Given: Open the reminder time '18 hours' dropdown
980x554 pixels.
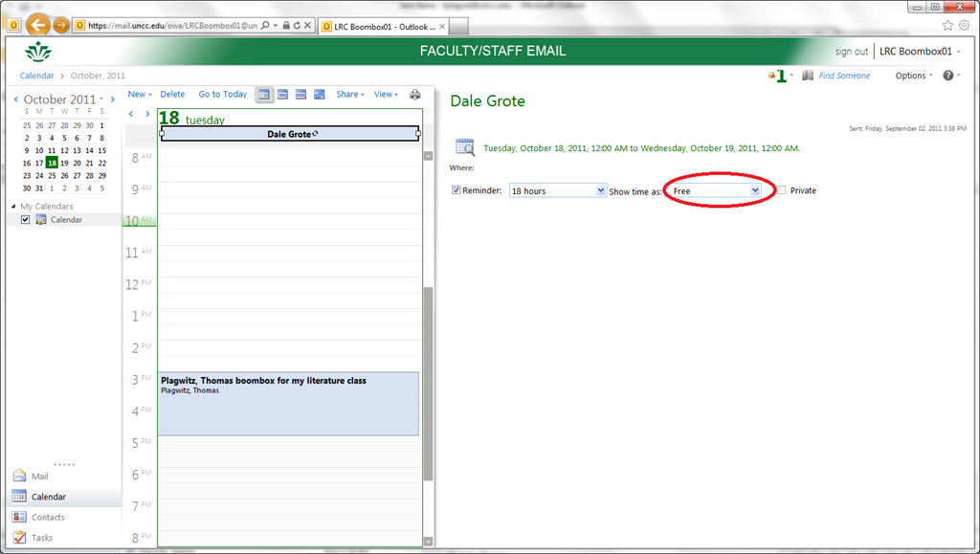Looking at the screenshot, I should point(600,191).
